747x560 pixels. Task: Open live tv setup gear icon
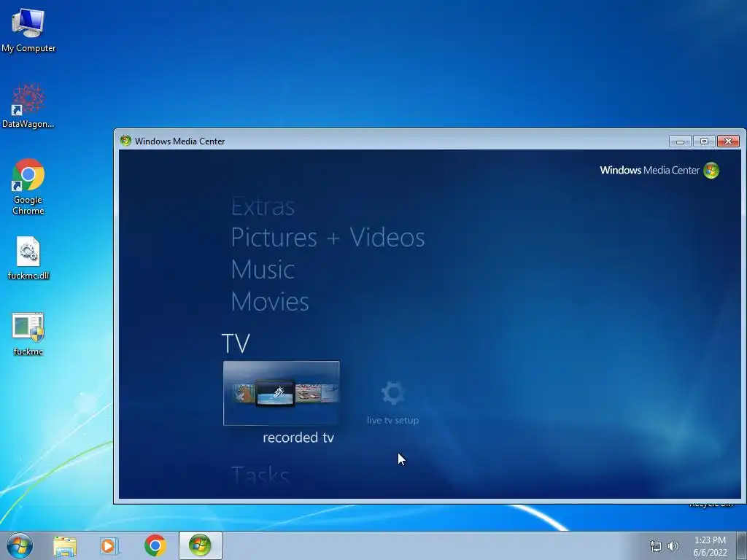click(x=393, y=393)
